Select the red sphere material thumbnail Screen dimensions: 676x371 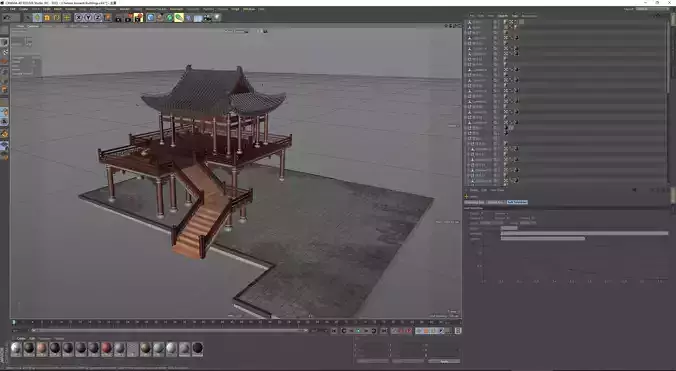(106, 349)
